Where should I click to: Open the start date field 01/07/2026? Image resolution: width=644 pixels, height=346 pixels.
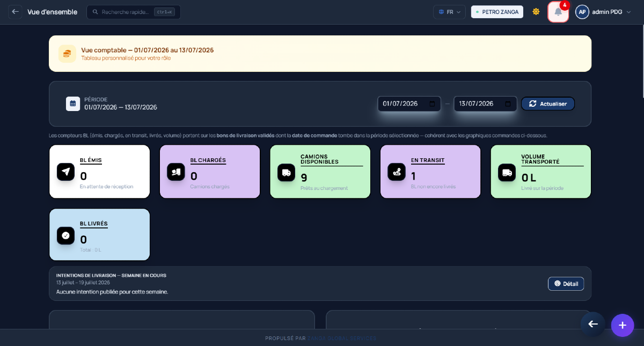click(x=409, y=104)
